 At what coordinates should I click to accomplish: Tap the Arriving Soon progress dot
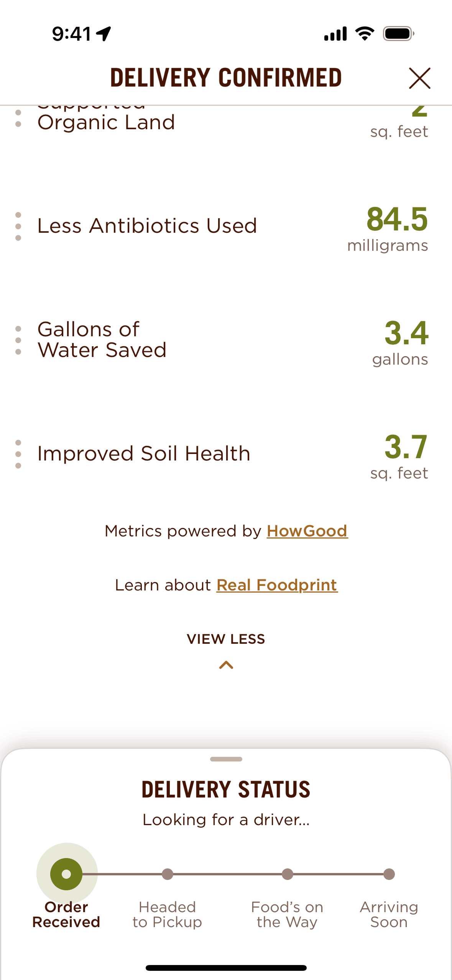[389, 874]
